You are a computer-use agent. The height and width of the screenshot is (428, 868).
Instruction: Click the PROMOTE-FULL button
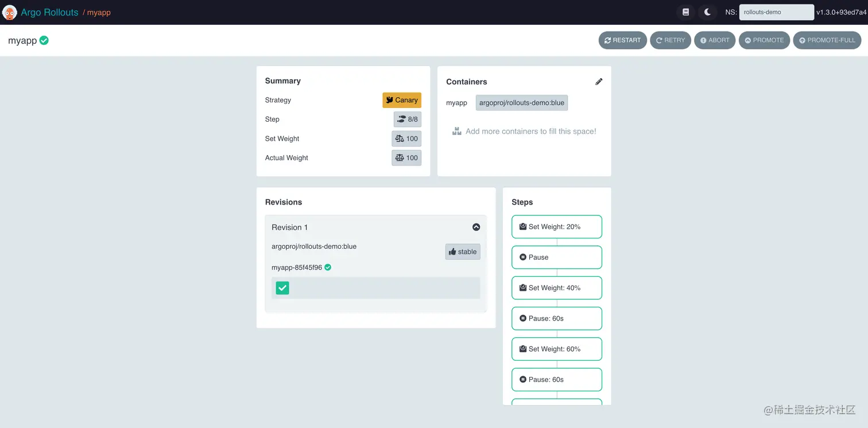coord(827,40)
